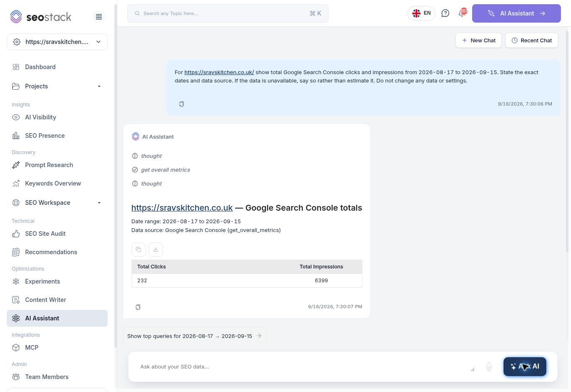
Task: Click the Content Writer edit icon
Action: [16, 300]
